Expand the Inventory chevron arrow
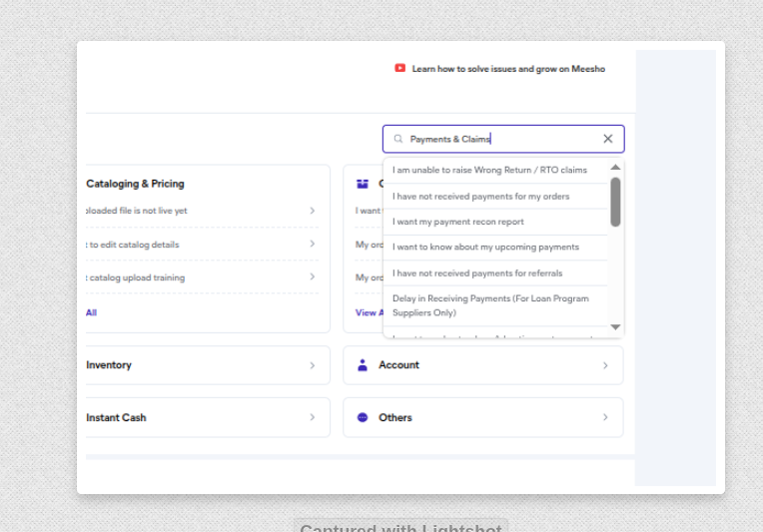This screenshot has height=532, width=763. pyautogui.click(x=313, y=365)
